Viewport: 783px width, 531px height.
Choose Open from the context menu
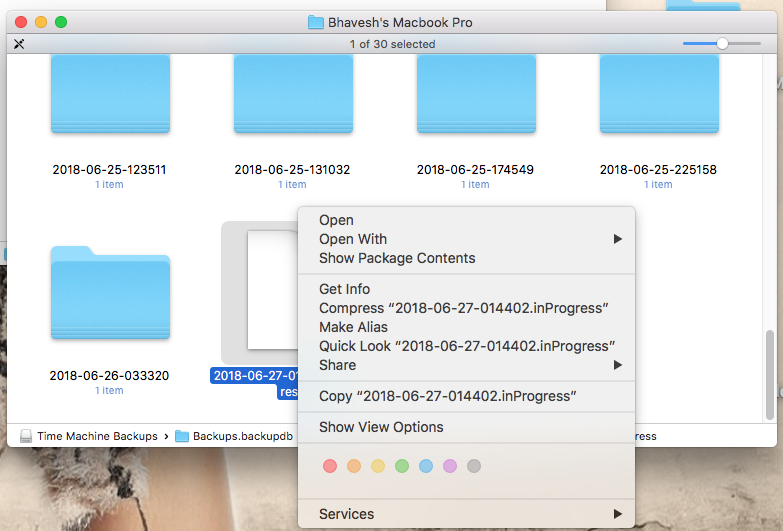click(x=466, y=220)
